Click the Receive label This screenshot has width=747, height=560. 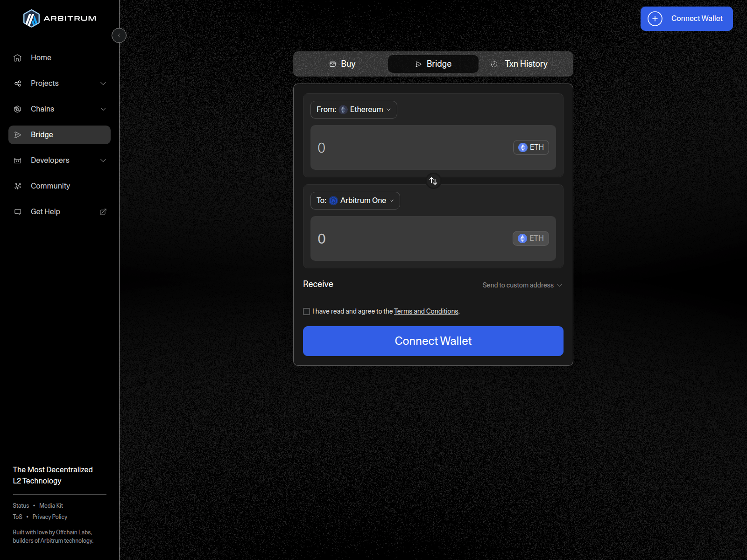click(318, 284)
